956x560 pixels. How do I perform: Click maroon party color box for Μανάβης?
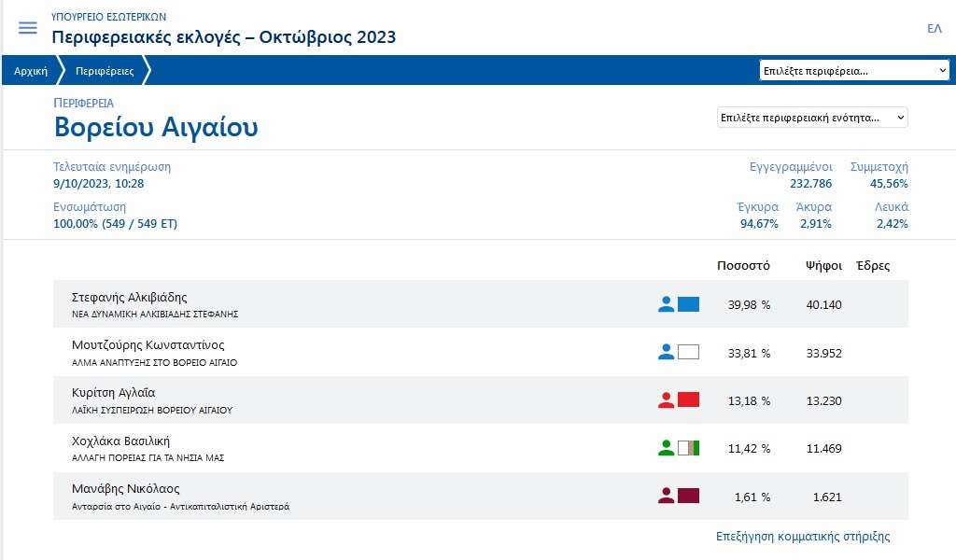(x=688, y=496)
